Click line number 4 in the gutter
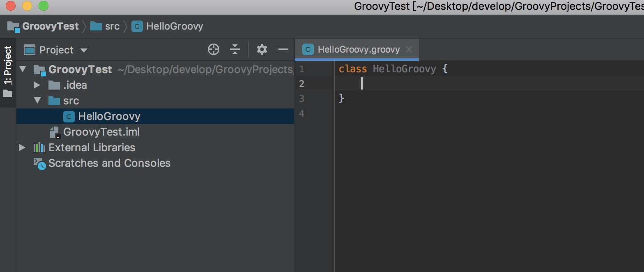The height and width of the screenshot is (272, 644). coord(302,113)
